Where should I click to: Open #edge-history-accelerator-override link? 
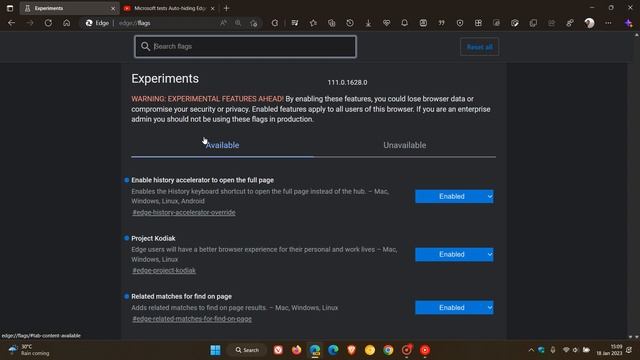coord(184,212)
